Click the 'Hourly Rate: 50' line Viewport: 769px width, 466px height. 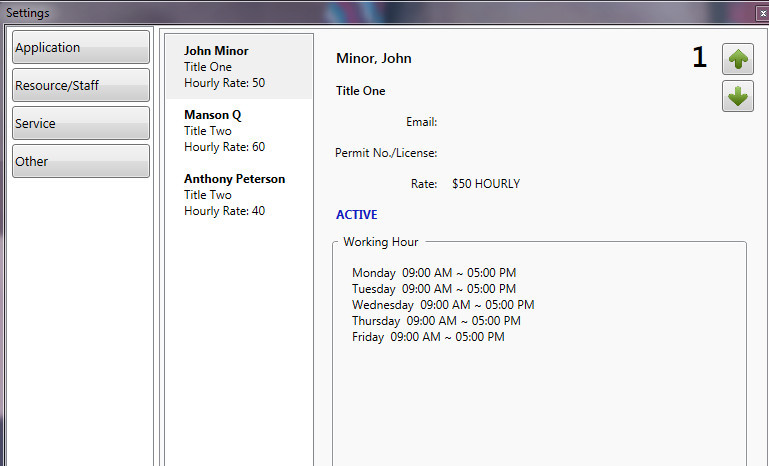pos(225,83)
